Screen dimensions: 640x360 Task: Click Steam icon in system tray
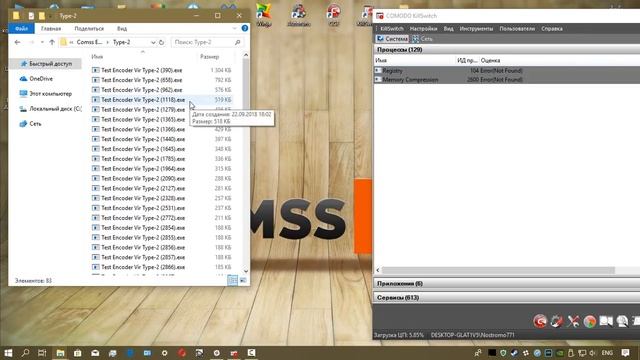[515, 353]
